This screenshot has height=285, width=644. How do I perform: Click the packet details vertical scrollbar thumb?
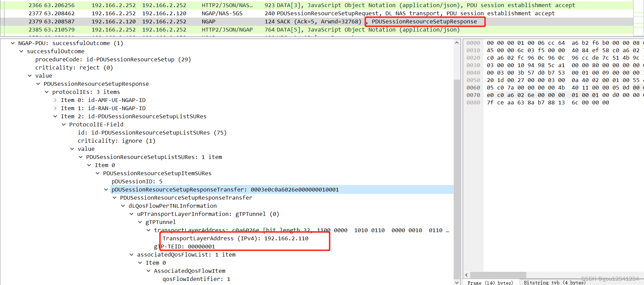tap(457, 179)
